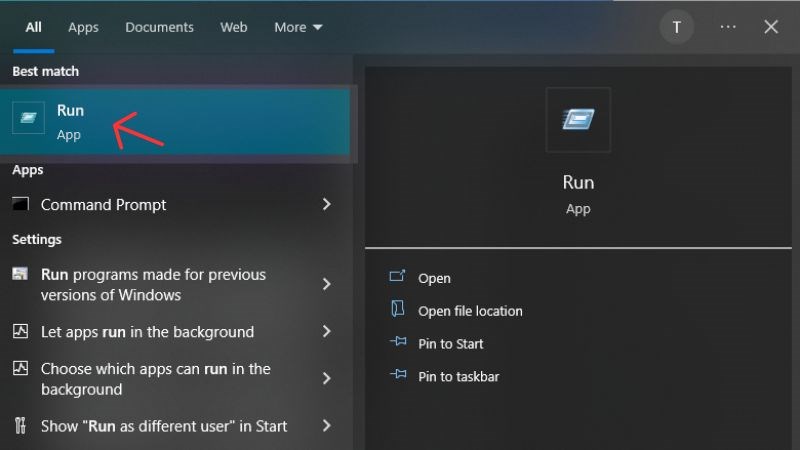Open the More filter dropdown
The image size is (800, 450).
pos(298,27)
